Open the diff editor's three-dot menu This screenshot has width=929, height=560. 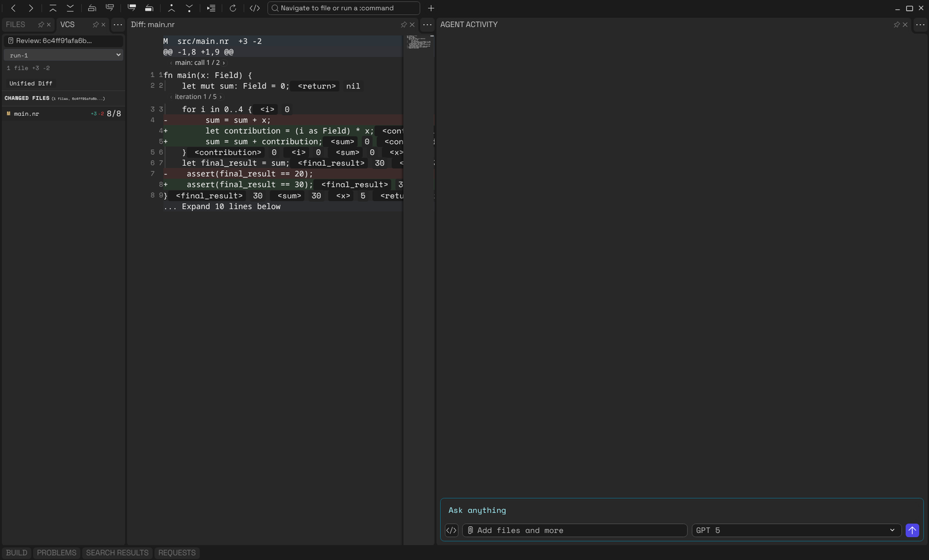coord(427,25)
